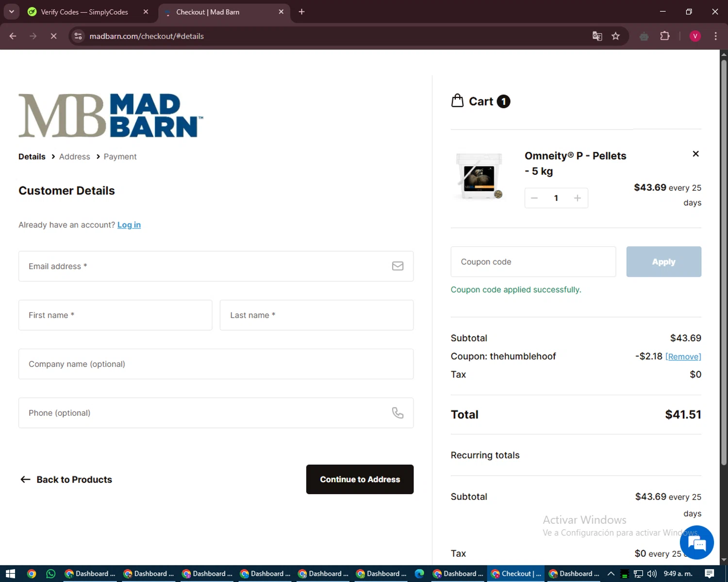Show hidden system tray icons
Viewport: 728px width, 582px height.
tap(611, 574)
